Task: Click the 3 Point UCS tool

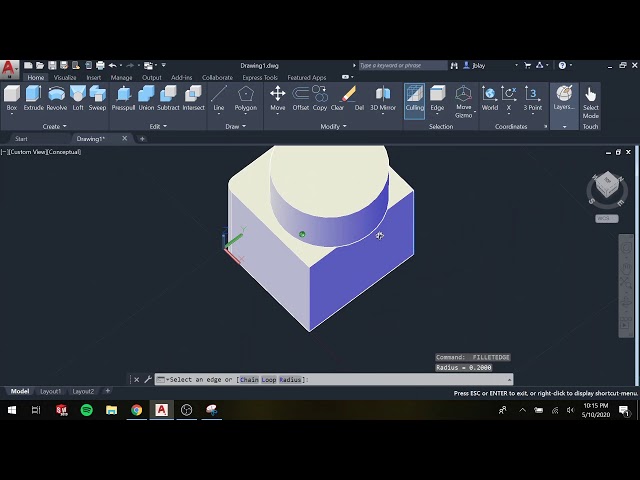Action: (533, 98)
